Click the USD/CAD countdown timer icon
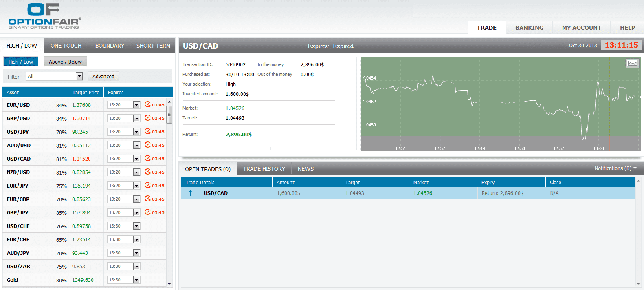Screen dimensions: 644x294 (148, 159)
